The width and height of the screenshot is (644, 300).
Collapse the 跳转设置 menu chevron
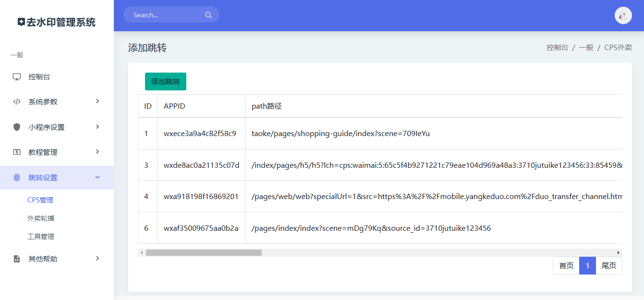(97, 177)
